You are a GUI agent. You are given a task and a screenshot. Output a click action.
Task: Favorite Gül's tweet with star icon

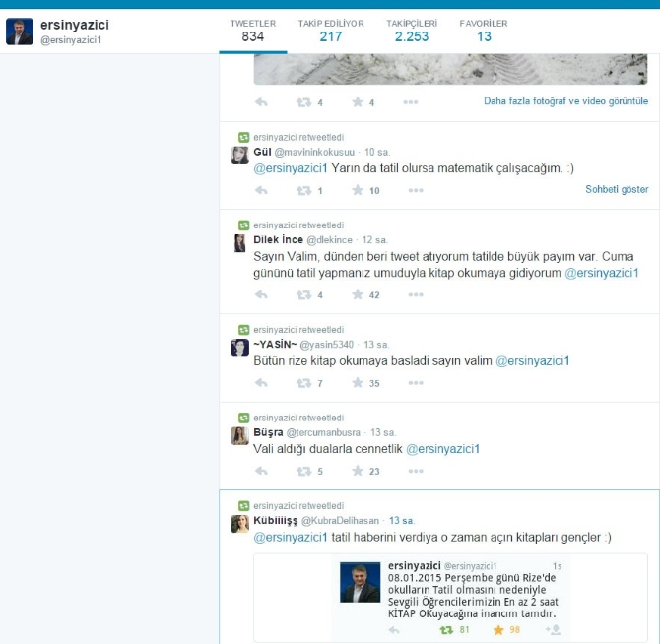(358, 190)
